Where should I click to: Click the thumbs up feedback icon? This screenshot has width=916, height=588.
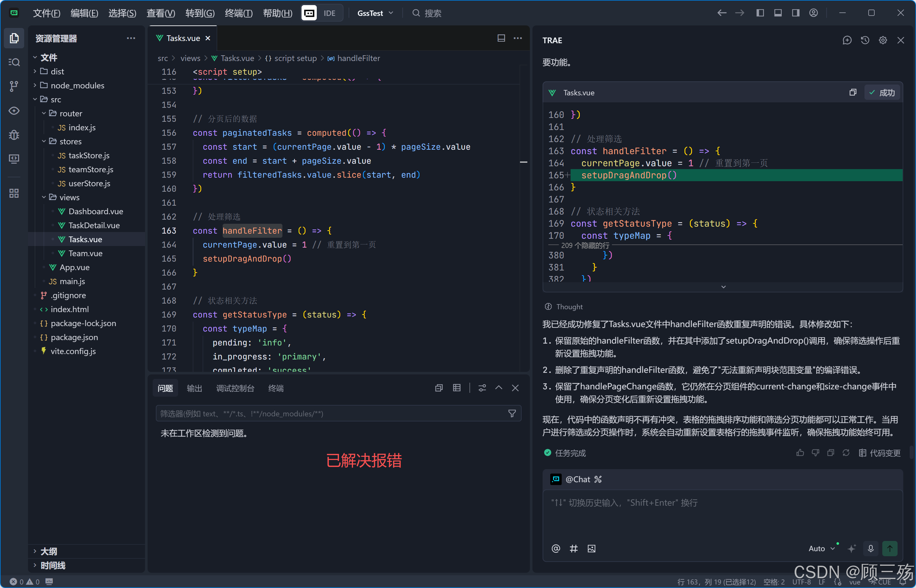pos(800,453)
